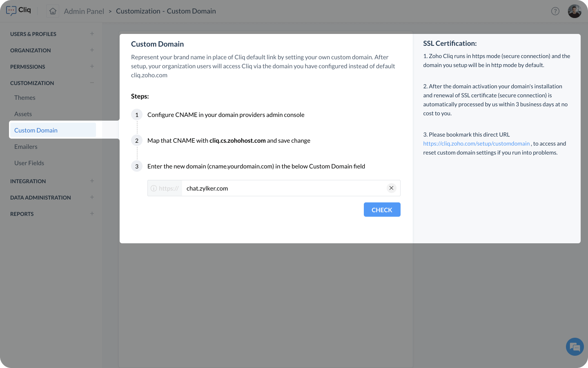Open the chat support bubble icon
Image resolution: width=588 pixels, height=368 pixels.
tap(575, 347)
